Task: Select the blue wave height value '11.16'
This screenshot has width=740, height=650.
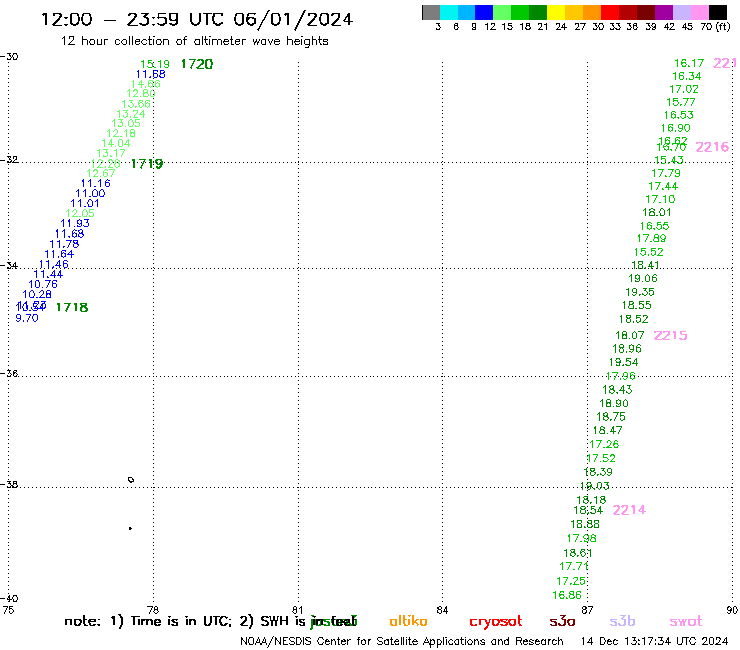Action: (x=95, y=184)
